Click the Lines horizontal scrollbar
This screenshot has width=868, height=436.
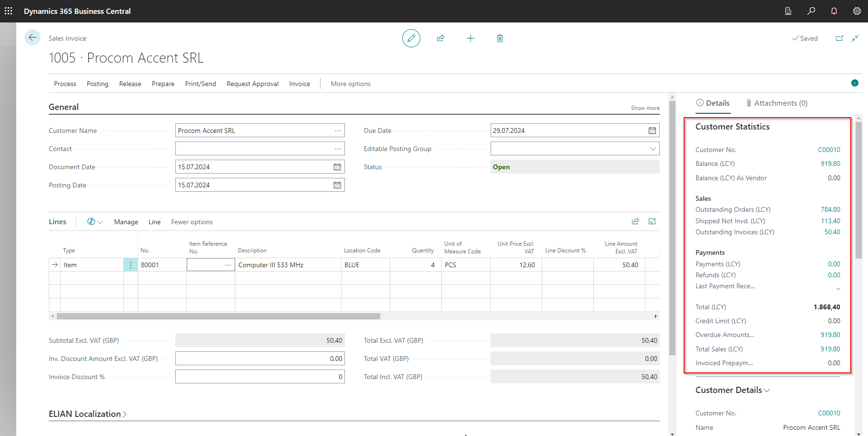[218, 316]
